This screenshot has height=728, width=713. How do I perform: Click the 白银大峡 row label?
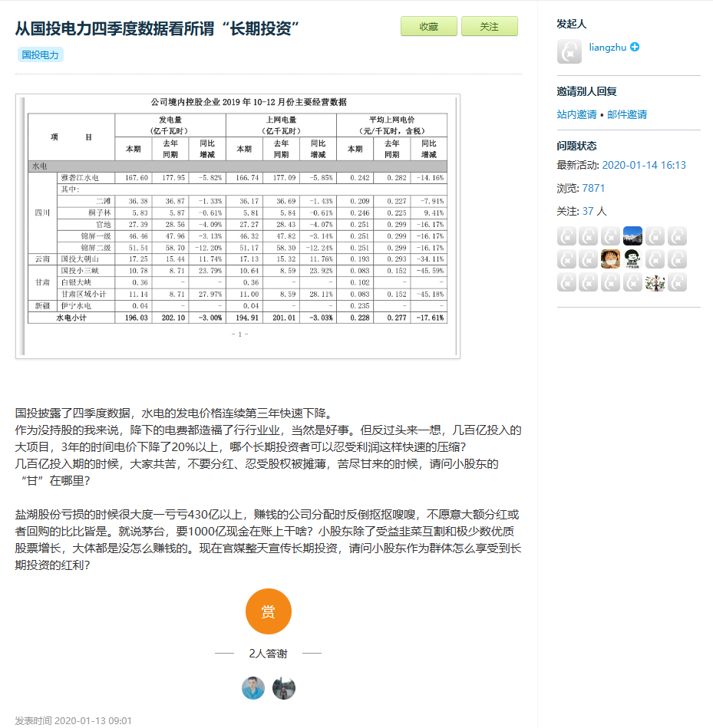click(x=76, y=282)
